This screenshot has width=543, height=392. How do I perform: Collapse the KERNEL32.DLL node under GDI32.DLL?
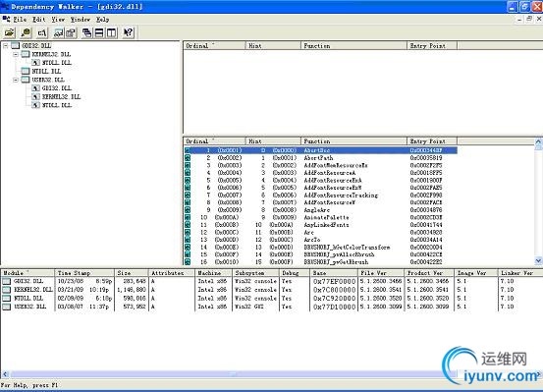[16, 54]
